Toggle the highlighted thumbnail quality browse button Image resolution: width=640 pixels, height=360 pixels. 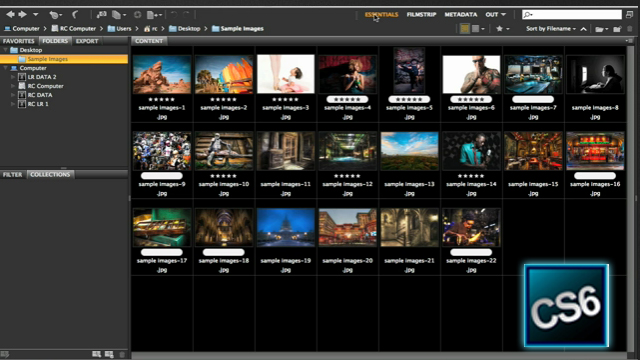tap(464, 29)
